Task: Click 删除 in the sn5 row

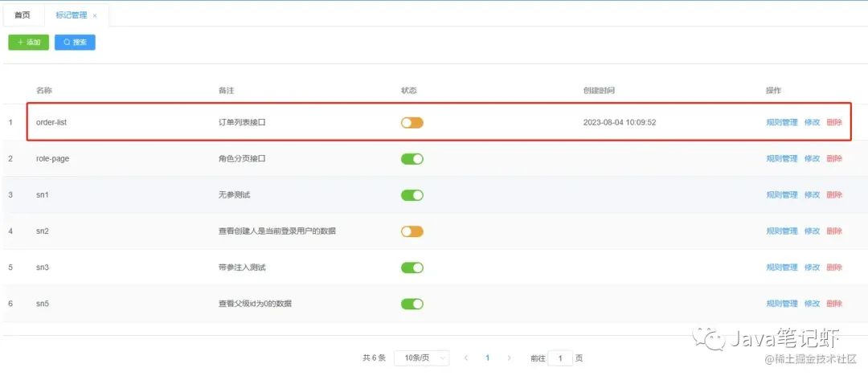Action: pyautogui.click(x=834, y=304)
